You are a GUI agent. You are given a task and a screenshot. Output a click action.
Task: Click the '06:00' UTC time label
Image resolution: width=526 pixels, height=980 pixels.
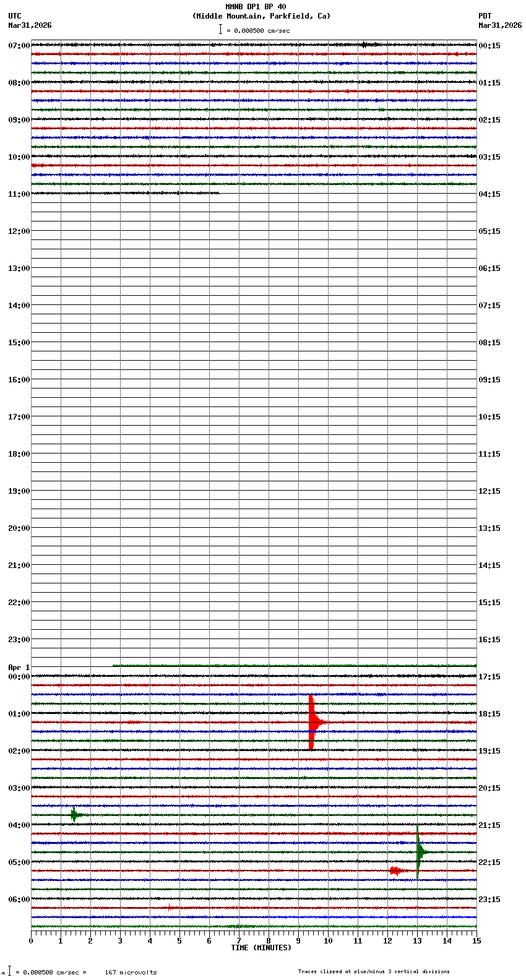click(x=19, y=900)
